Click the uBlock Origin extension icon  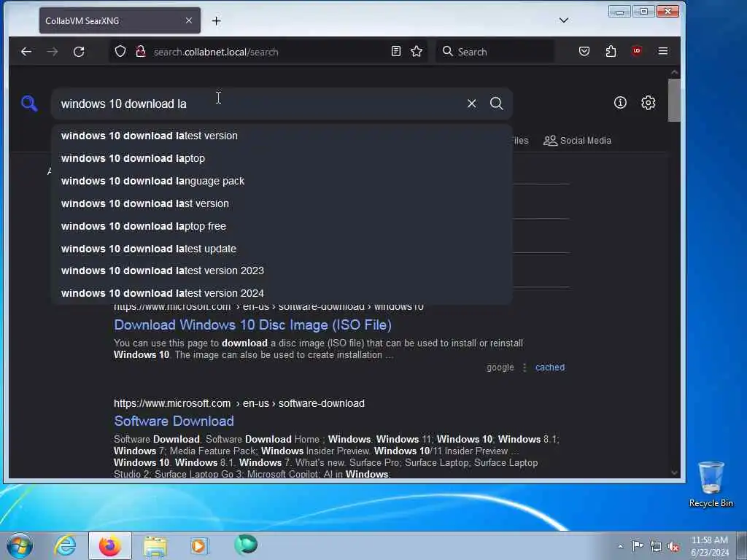636,51
